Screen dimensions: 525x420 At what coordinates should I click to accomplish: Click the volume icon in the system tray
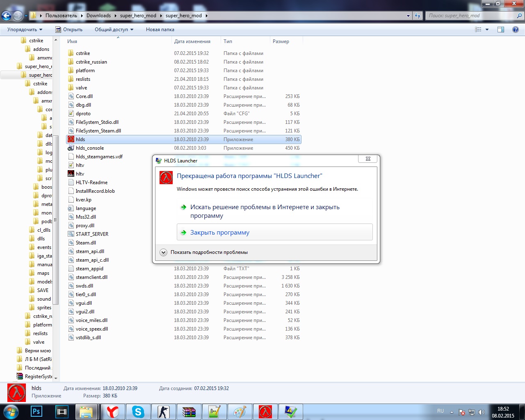point(482,412)
